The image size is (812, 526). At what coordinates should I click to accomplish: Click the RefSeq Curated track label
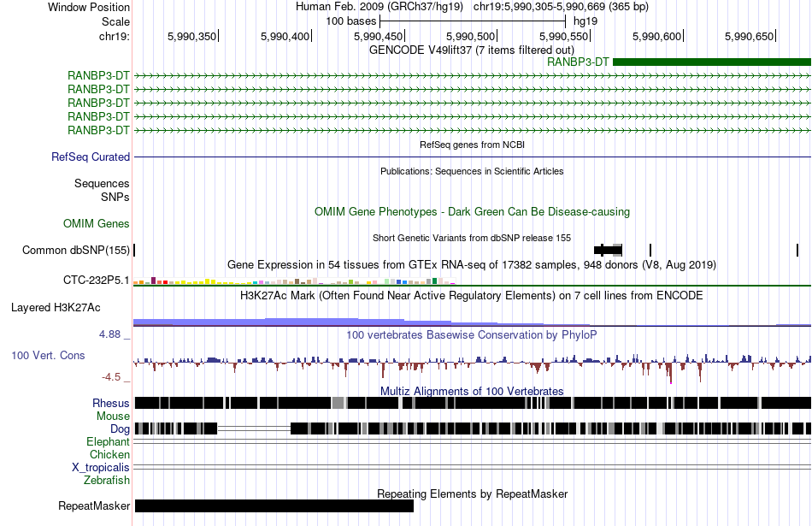click(x=91, y=157)
